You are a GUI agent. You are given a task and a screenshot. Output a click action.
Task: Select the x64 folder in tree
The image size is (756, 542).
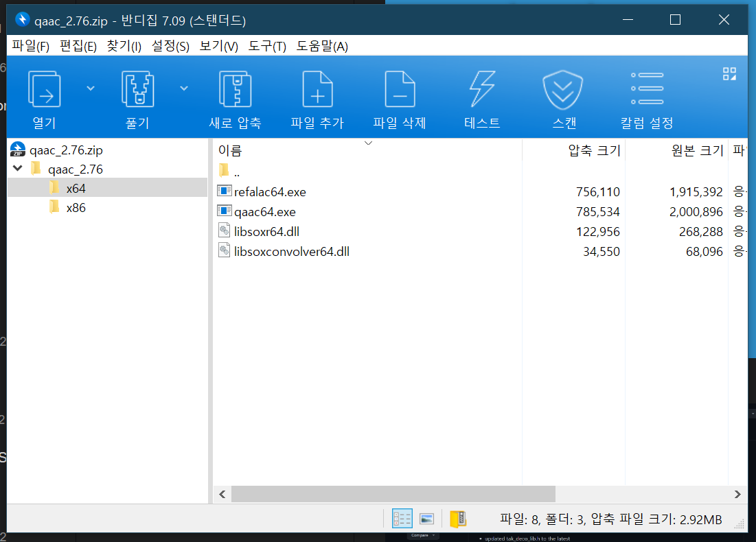(108, 188)
